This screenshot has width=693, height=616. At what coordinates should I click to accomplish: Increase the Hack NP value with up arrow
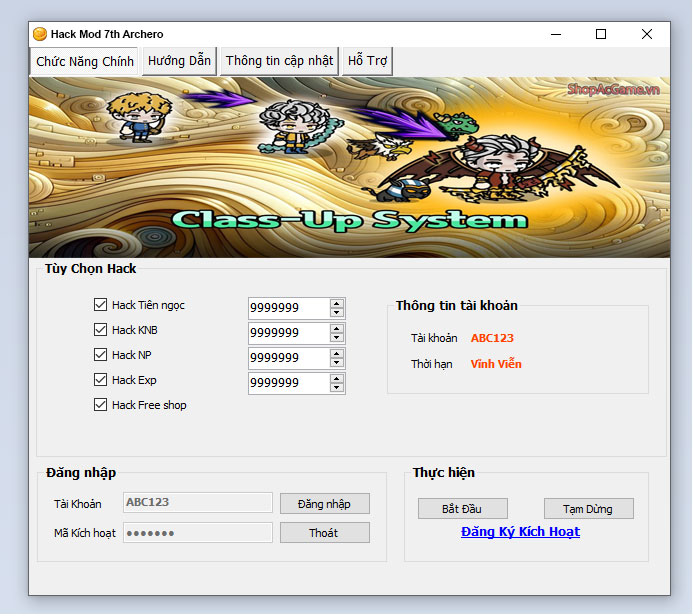point(337,354)
